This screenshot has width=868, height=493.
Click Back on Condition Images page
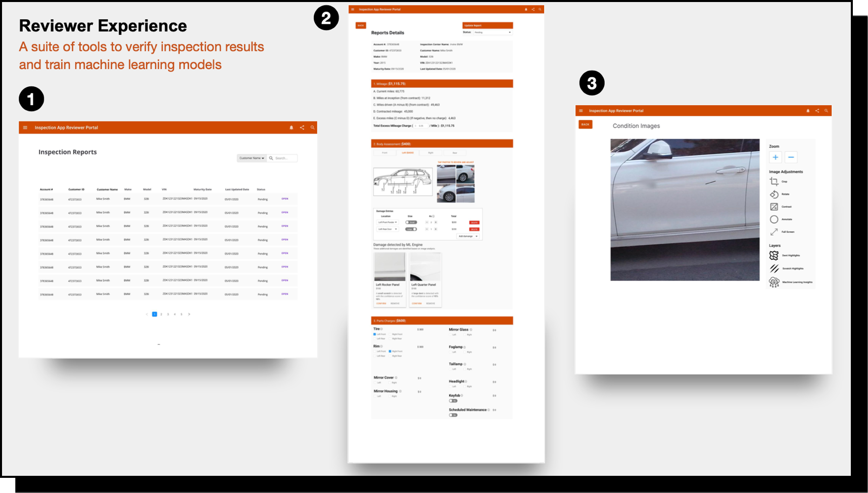pos(585,124)
